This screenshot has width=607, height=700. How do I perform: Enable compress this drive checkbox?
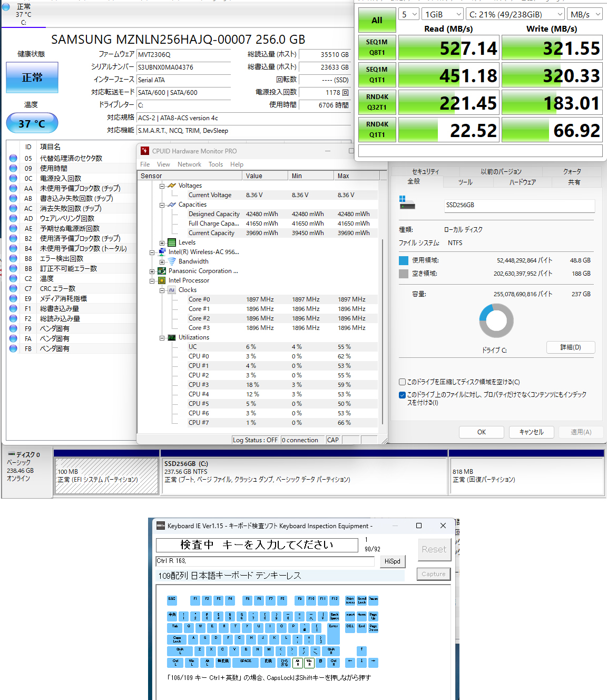[x=402, y=382]
